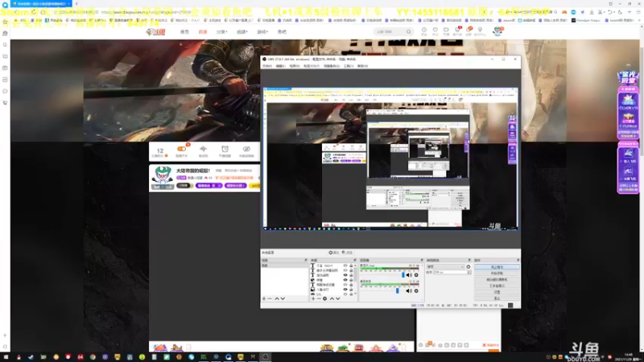Open settings gear of second mixer channel
This screenshot has height=362, width=644.
pos(416,291)
